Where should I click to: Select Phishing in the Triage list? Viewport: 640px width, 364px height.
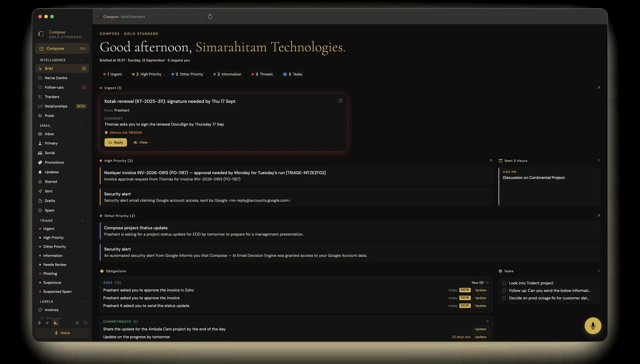[50, 274]
